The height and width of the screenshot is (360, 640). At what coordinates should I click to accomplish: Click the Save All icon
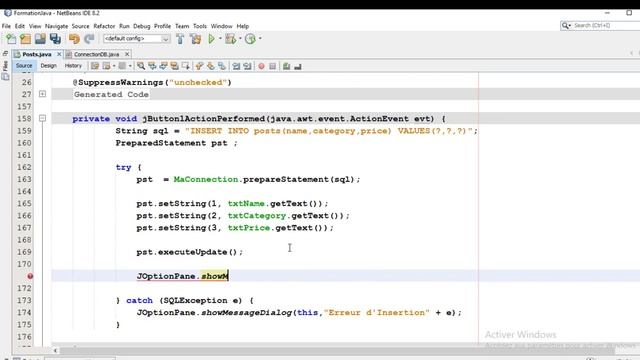coord(55,39)
